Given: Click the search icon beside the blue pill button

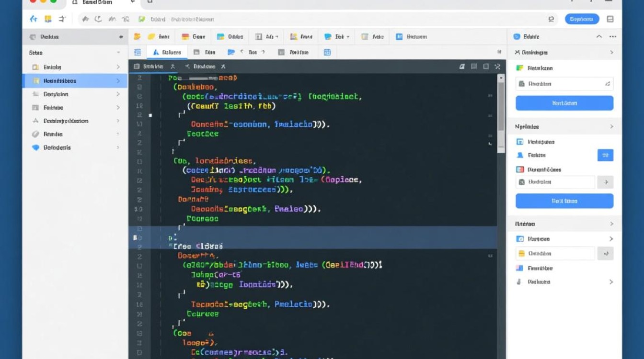Looking at the screenshot, I should coord(551,19).
